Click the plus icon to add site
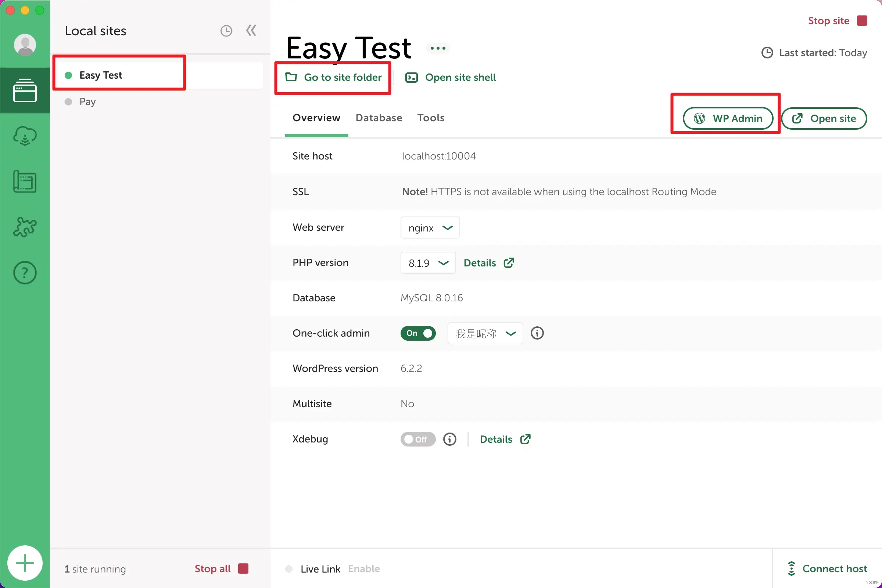 (25, 563)
